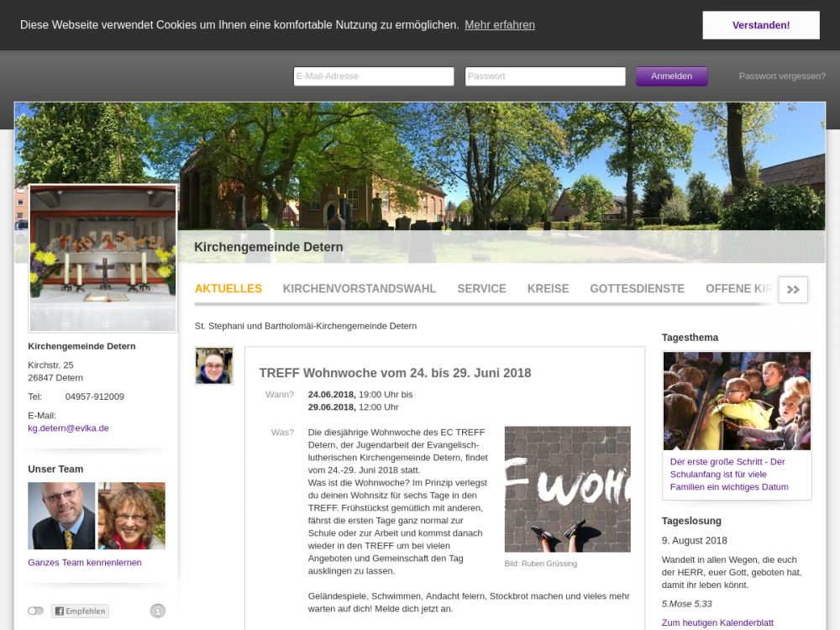Click the Facebook Empfehlen button
This screenshot has height=630, width=840.
(80, 611)
